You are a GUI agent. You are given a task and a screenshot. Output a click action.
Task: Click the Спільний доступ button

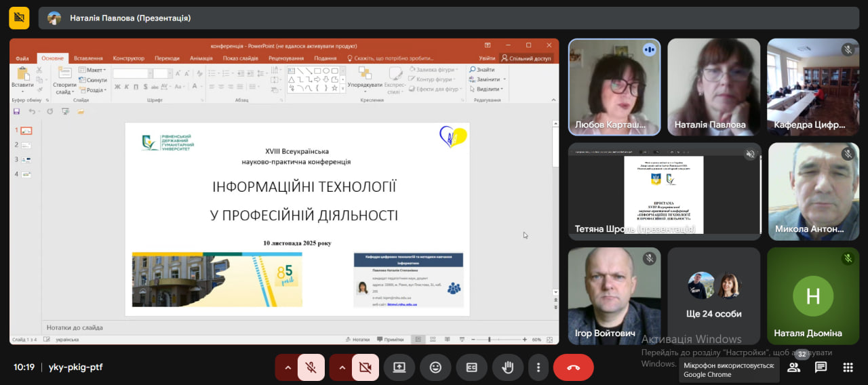(x=526, y=58)
